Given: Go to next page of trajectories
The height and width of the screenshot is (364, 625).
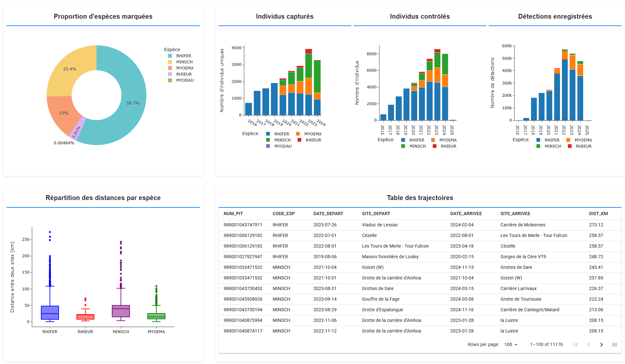Looking at the screenshot, I should coord(601,344).
